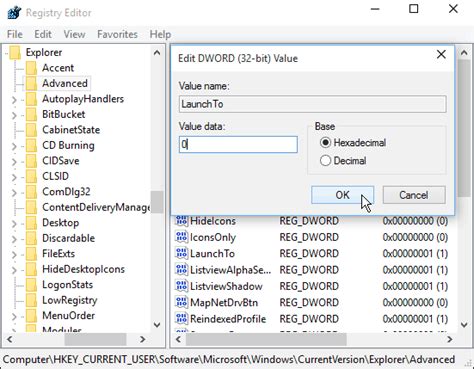Viewport: 474px width, 369px height.
Task: Cancel the Edit DWORD dialog
Action: pos(414,195)
